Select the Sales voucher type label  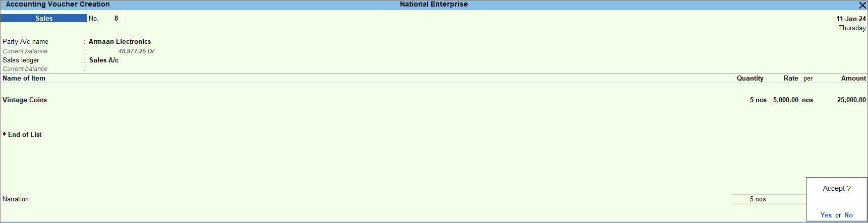click(x=44, y=18)
